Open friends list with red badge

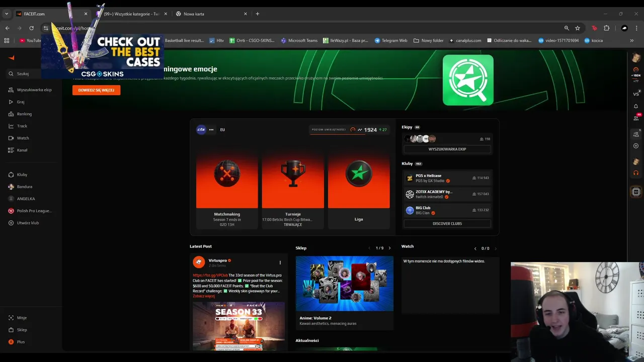(x=636, y=117)
